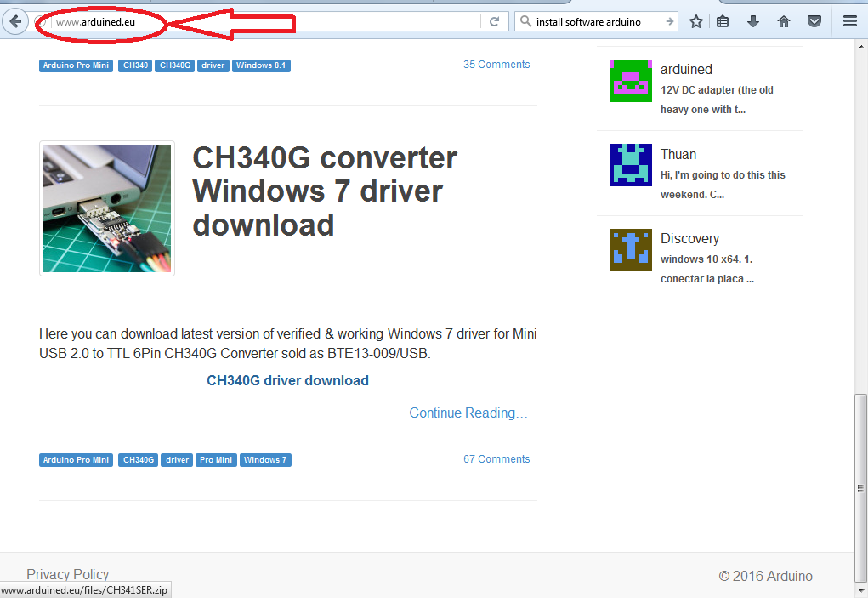Click the CH340G driver download link
This screenshot has height=598, width=868.
[287, 380]
